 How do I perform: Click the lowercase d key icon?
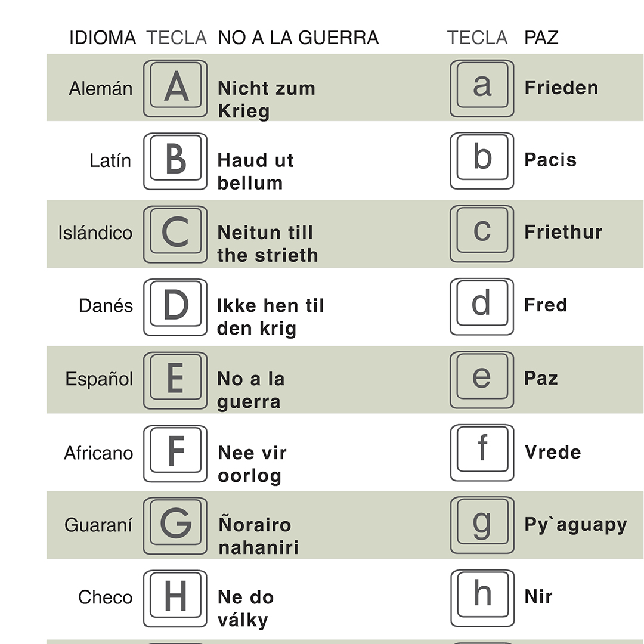(482, 306)
